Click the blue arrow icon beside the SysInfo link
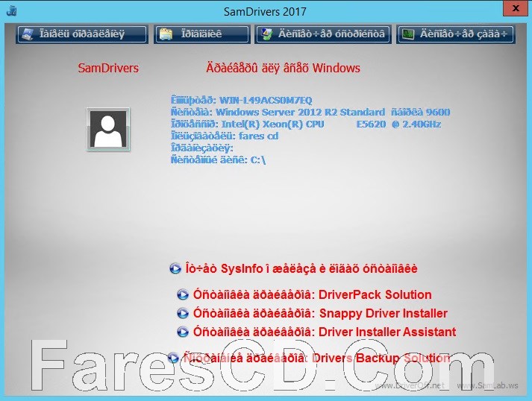 (175, 268)
